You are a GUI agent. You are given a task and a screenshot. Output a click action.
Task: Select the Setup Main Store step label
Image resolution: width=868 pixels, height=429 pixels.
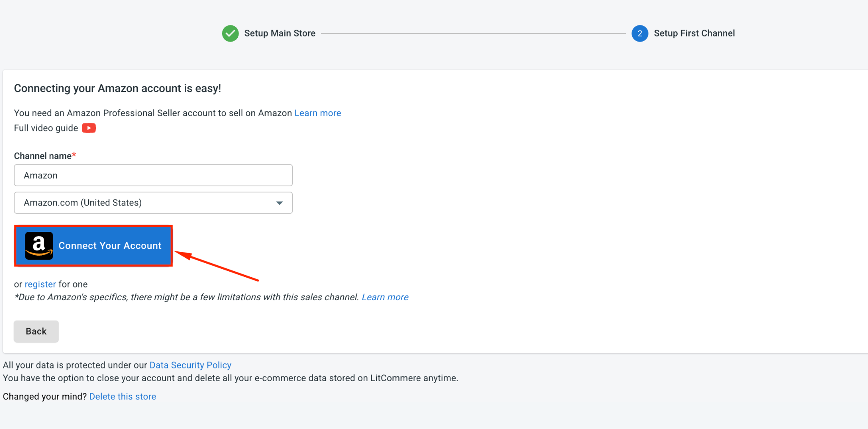pyautogui.click(x=280, y=33)
